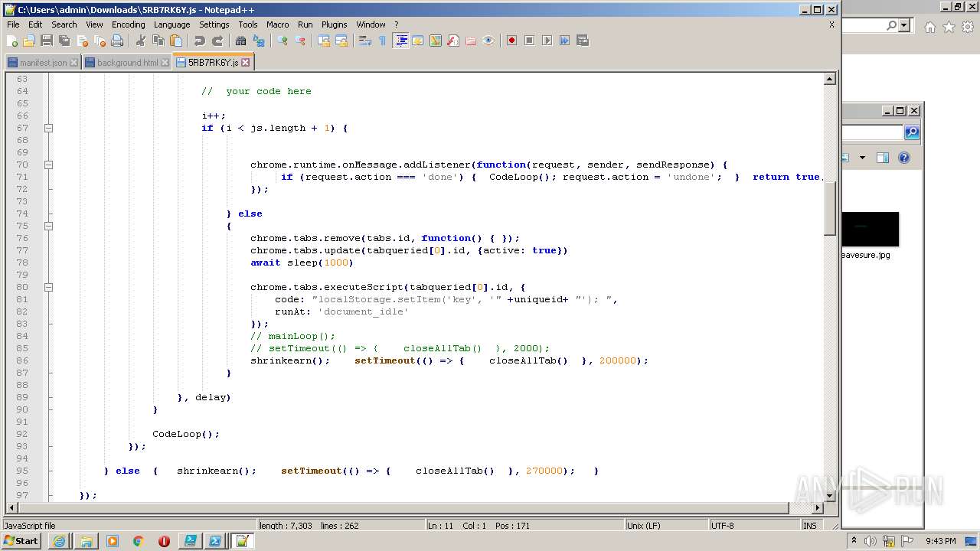Toggle the indent guide toolbar button
The image size is (980, 551).
[x=400, y=41]
